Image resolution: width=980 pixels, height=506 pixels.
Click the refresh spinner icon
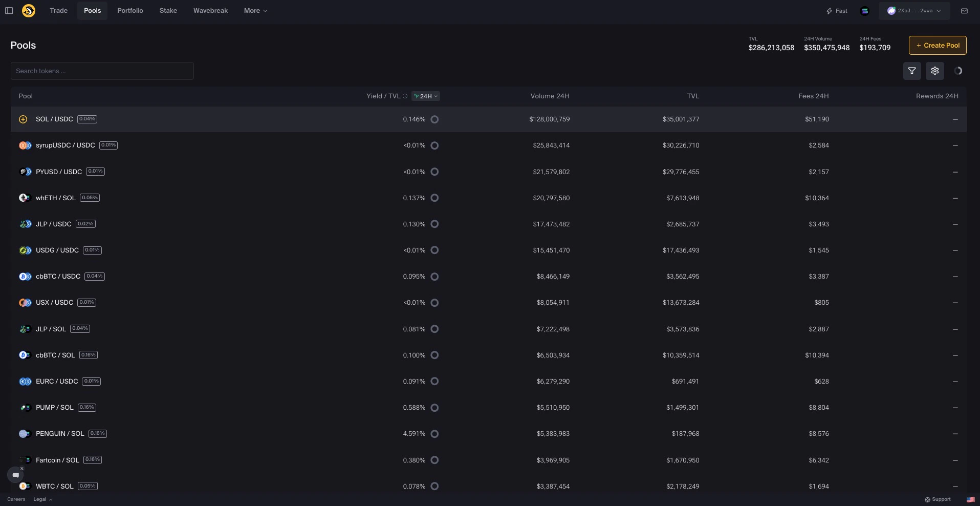coord(958,71)
